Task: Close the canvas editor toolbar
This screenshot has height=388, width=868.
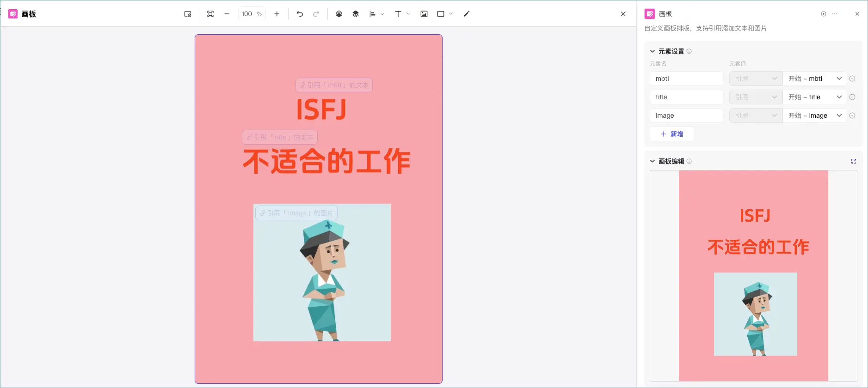Action: [623, 14]
